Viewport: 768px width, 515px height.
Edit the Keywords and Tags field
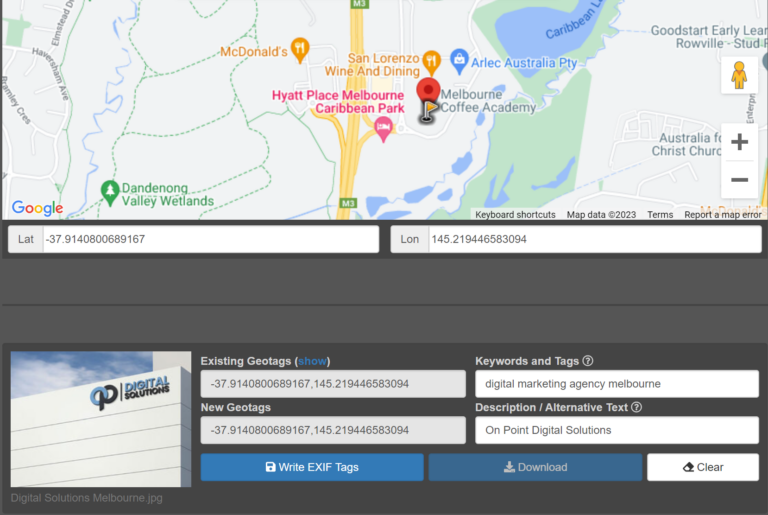pyautogui.click(x=617, y=384)
